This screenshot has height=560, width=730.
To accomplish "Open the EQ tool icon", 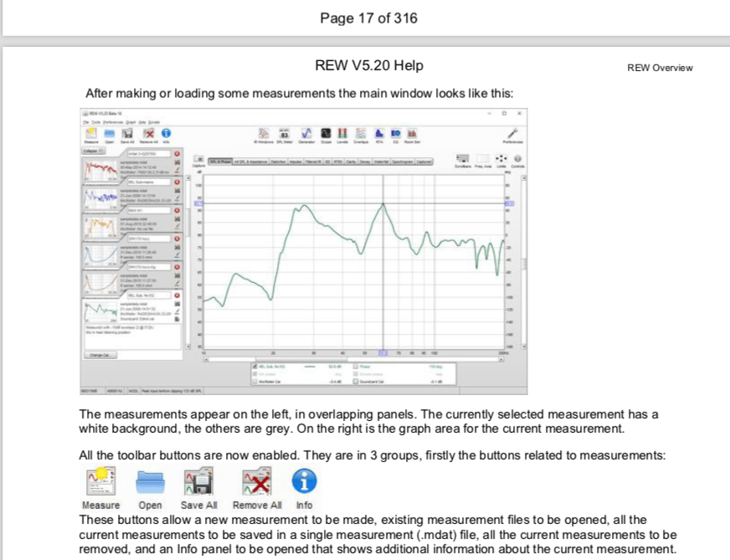I will pos(395,134).
